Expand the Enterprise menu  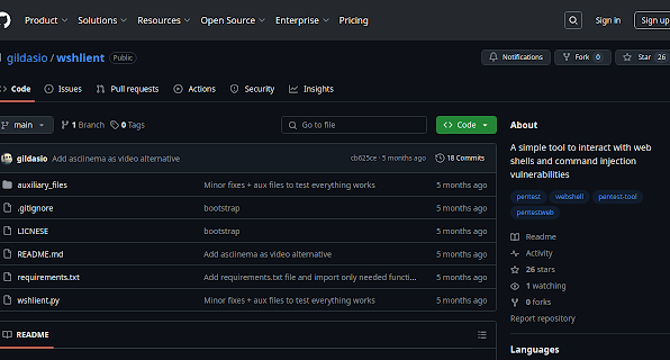(302, 20)
